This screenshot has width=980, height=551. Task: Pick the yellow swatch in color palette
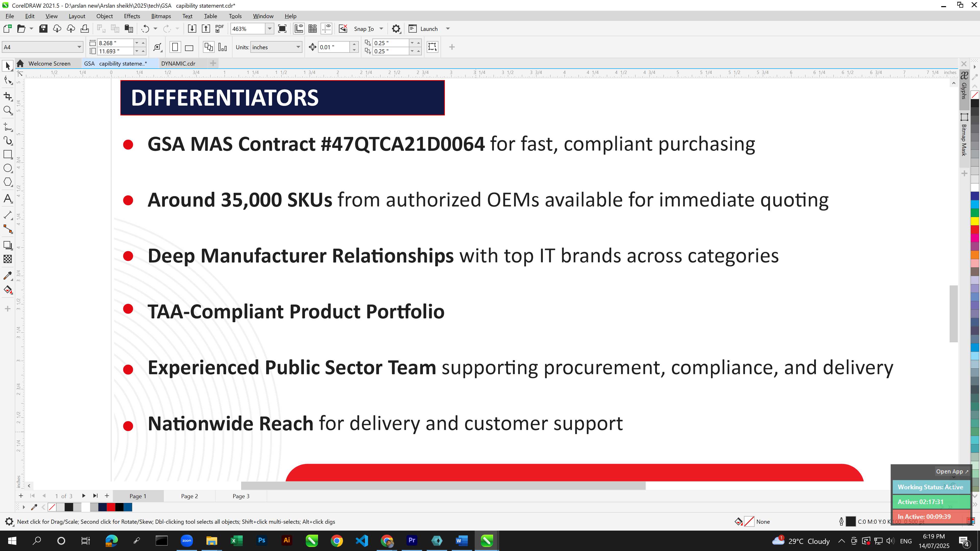coord(975,221)
